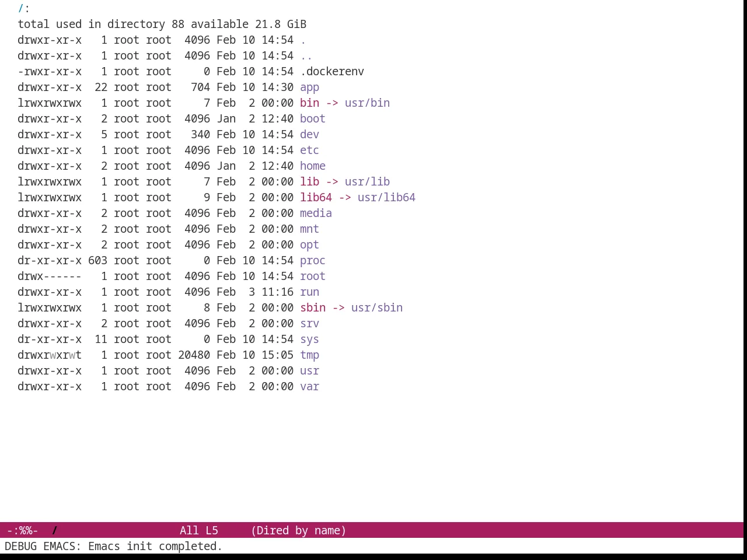
Task: Open the proc directory
Action: [x=313, y=260]
